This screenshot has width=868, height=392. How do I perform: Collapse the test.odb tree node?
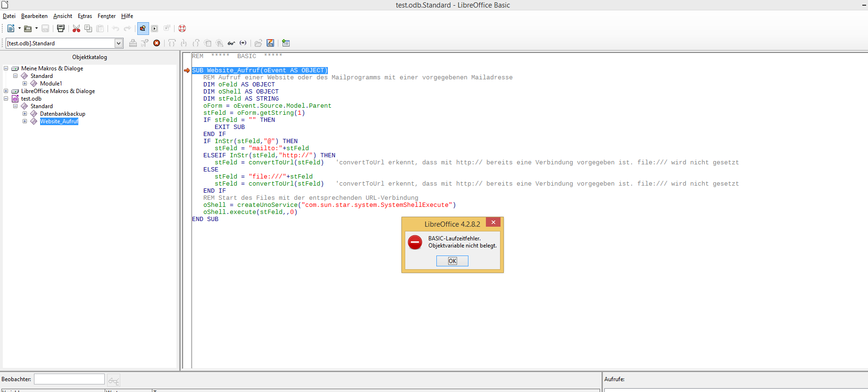click(6, 99)
